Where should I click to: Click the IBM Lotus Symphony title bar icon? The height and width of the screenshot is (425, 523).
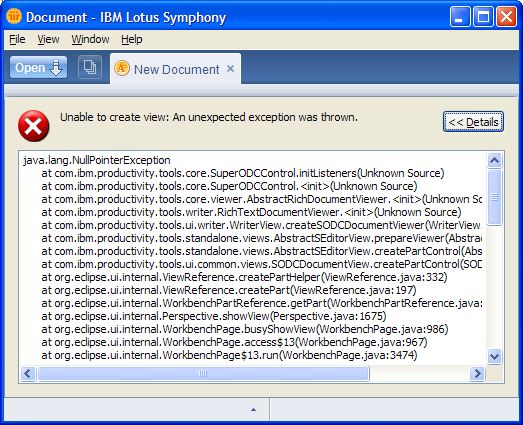click(x=14, y=16)
